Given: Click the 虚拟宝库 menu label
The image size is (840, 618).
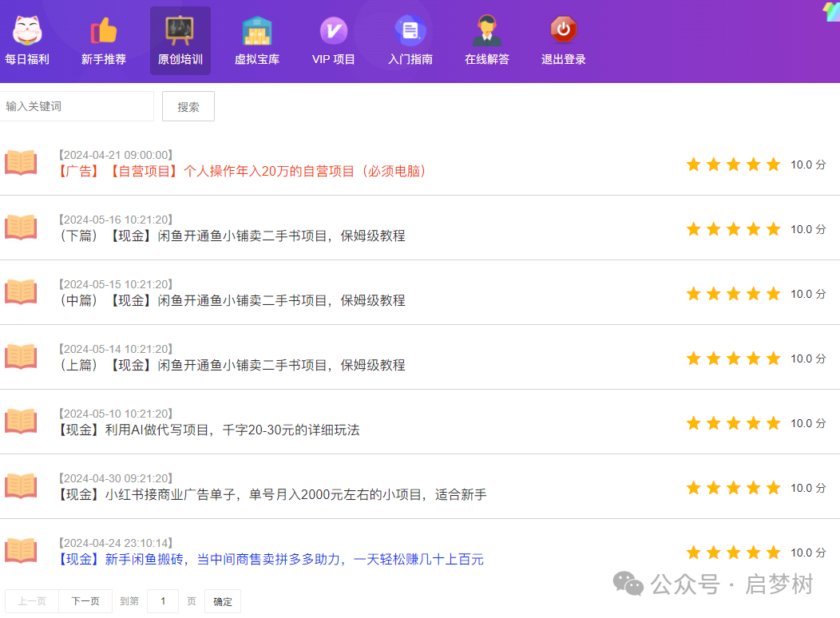Looking at the screenshot, I should pyautogui.click(x=256, y=59).
